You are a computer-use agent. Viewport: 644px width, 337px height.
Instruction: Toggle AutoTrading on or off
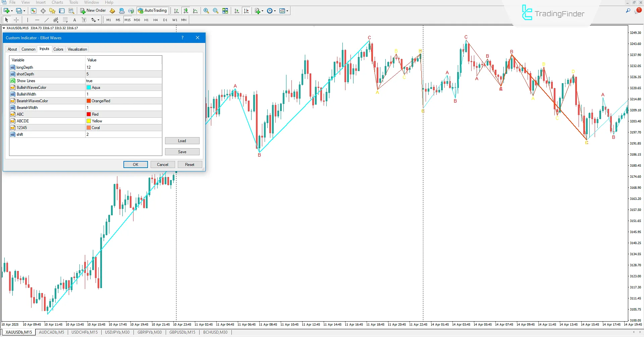point(153,10)
